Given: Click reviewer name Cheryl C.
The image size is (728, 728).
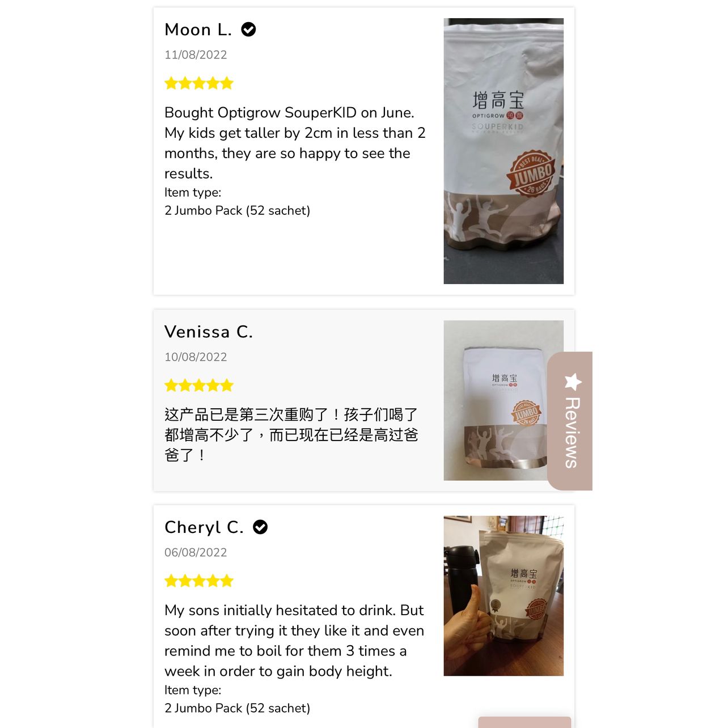Looking at the screenshot, I should pos(204,527).
